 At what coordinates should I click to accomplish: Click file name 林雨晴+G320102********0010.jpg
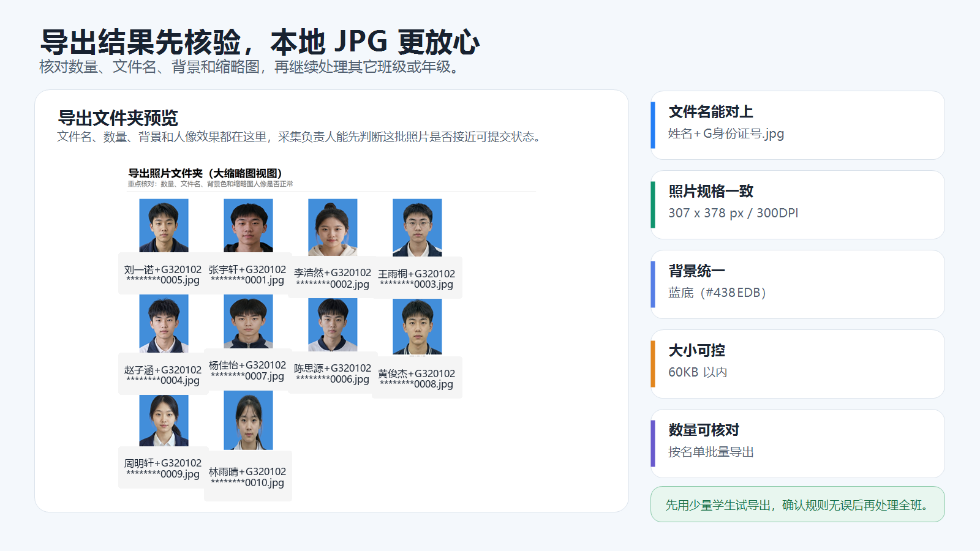pos(247,477)
